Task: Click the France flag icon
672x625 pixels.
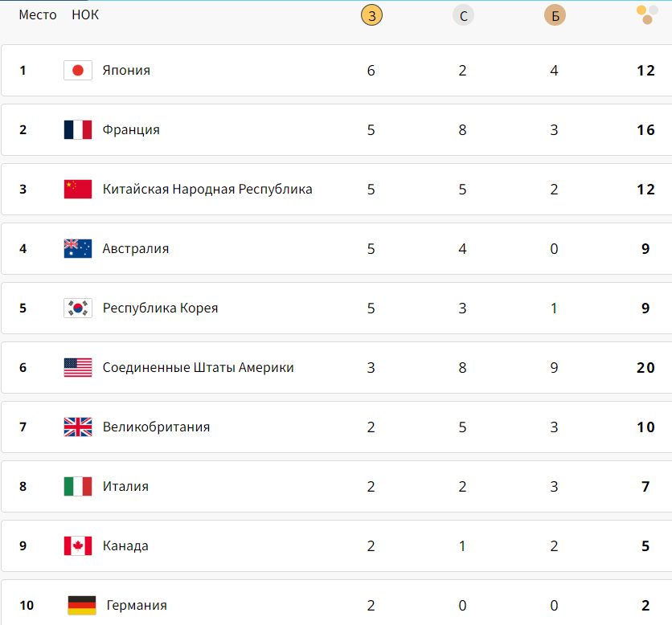Action: [x=78, y=130]
